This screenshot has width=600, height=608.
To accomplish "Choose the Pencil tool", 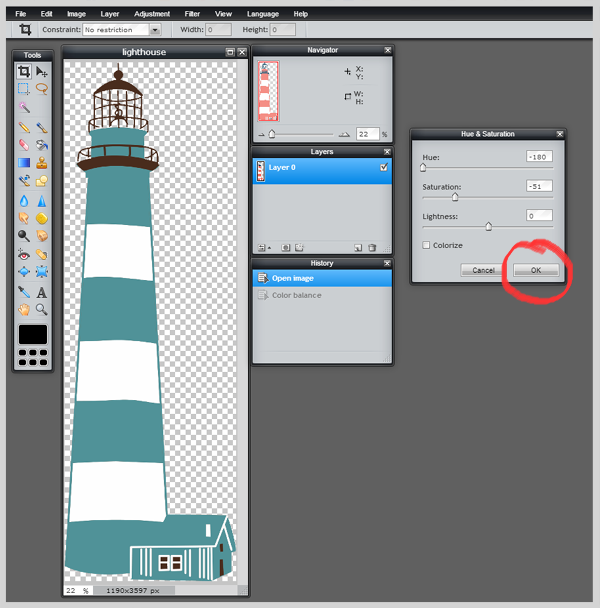I will coord(24,128).
